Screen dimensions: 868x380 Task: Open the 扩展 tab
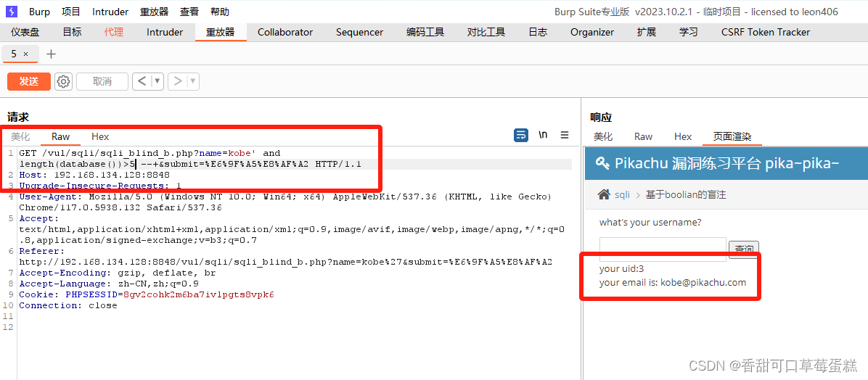point(646,32)
